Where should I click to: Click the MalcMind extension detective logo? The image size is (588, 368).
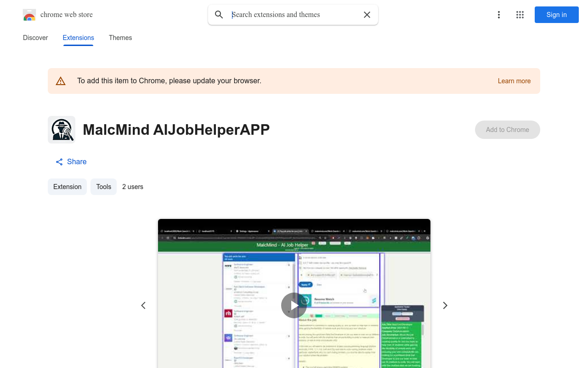pos(61,130)
